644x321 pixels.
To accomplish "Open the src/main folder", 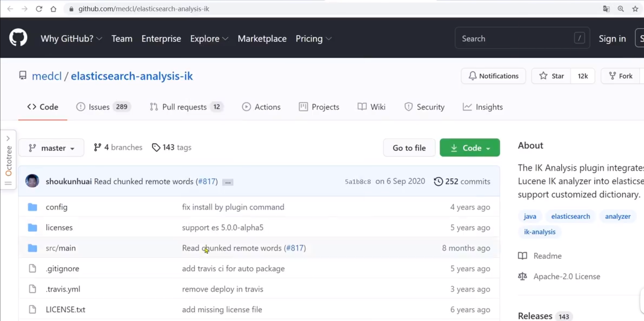I will pos(60,248).
